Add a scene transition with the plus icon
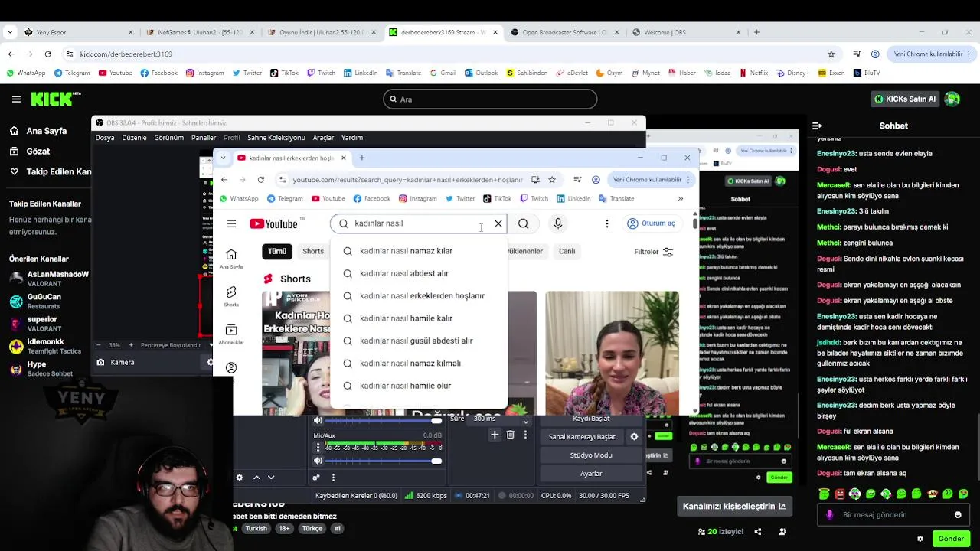 tap(495, 435)
